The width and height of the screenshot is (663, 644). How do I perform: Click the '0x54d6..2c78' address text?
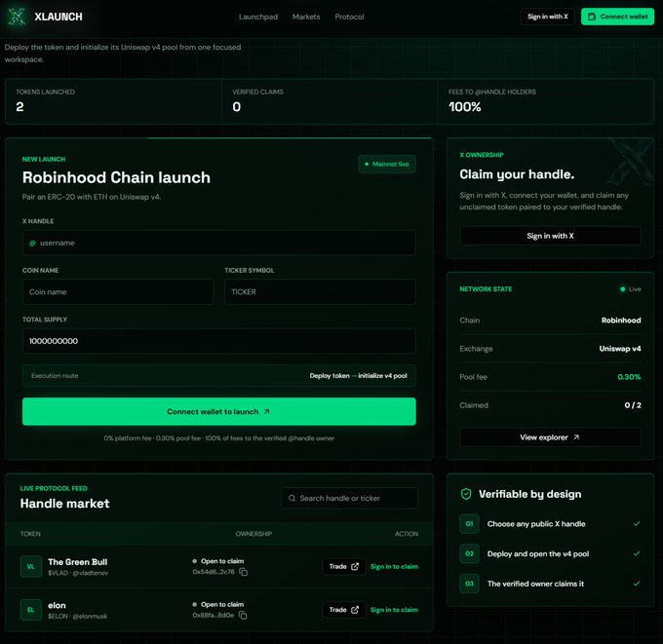214,572
